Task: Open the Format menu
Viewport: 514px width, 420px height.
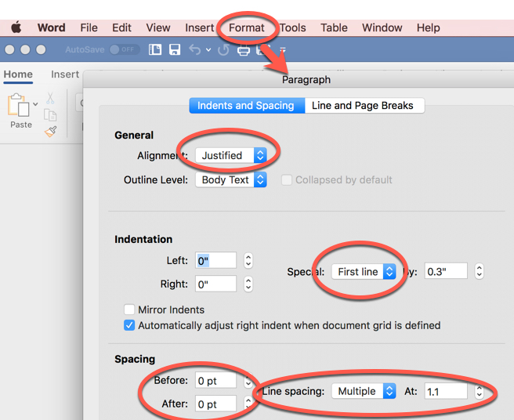Action: pos(247,27)
